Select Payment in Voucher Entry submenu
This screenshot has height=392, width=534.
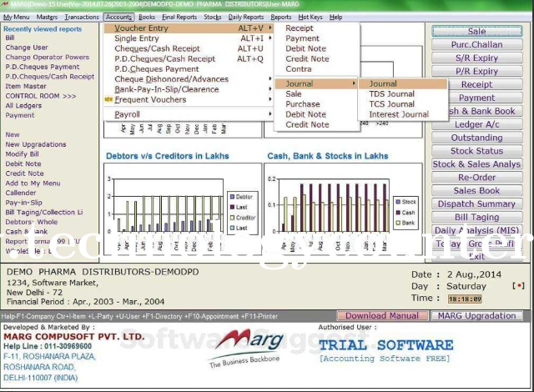point(317,38)
